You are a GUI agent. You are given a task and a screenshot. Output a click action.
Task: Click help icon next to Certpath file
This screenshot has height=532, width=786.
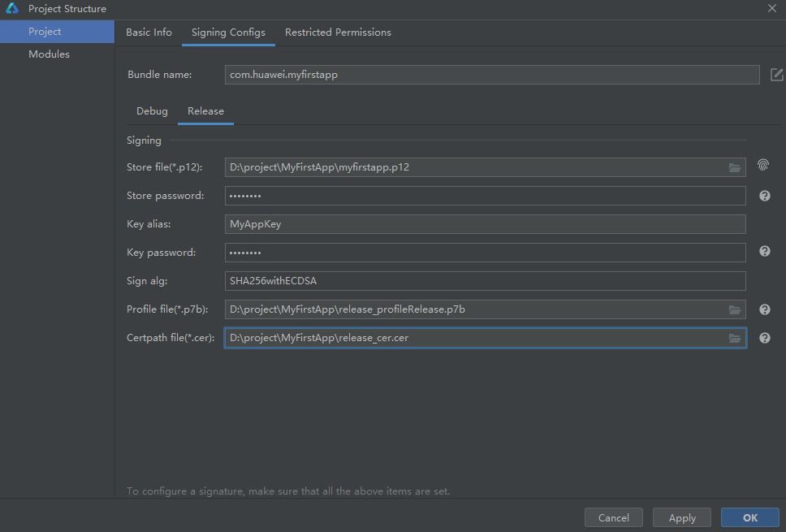click(764, 338)
